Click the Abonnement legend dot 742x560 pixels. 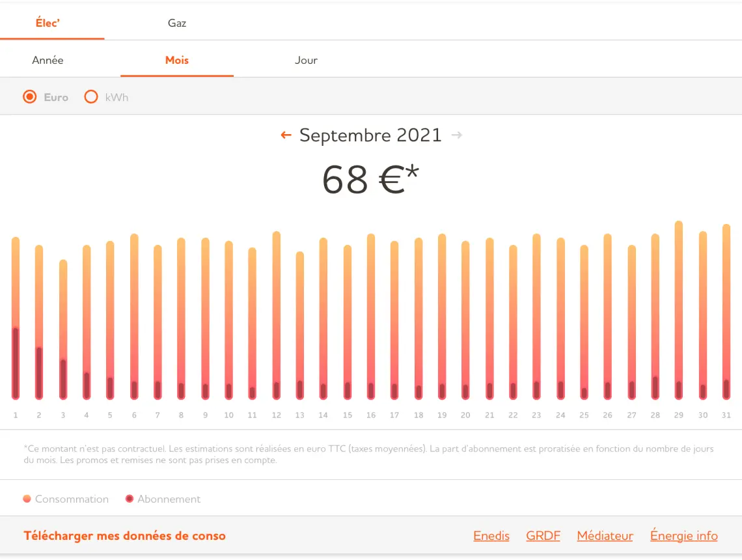coord(129,499)
